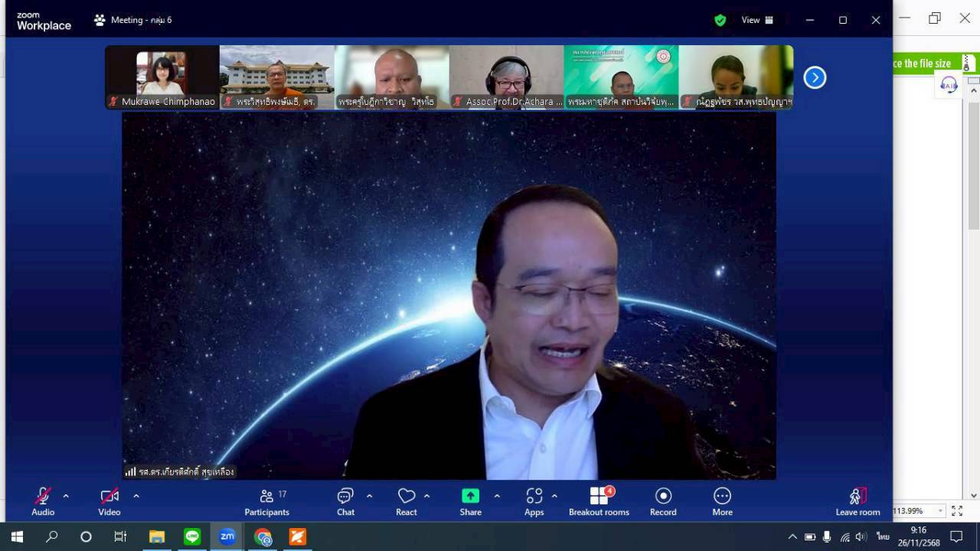
Task: Open the Participants panel
Action: pyautogui.click(x=266, y=502)
